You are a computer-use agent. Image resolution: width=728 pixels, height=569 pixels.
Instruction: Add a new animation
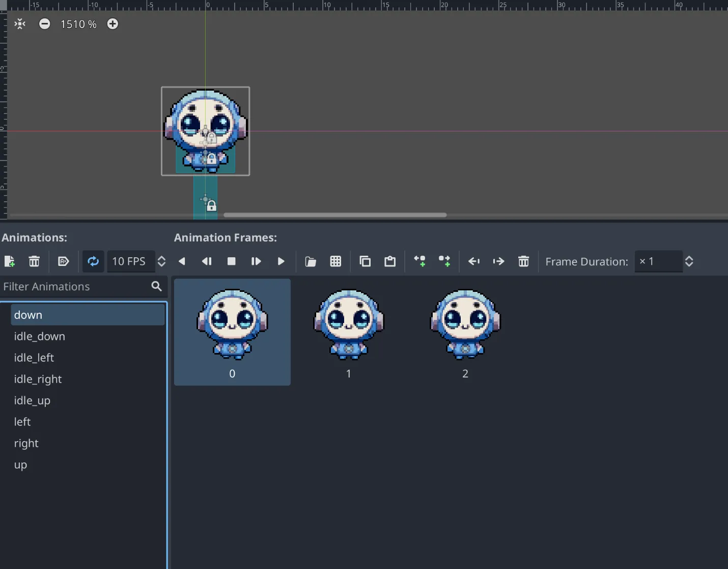pyautogui.click(x=9, y=261)
